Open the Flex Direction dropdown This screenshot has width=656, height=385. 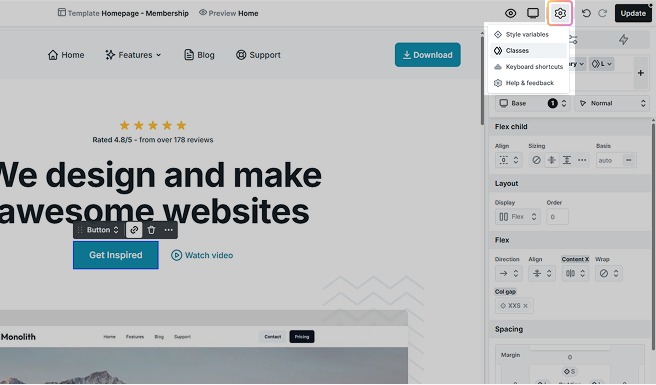coord(509,273)
